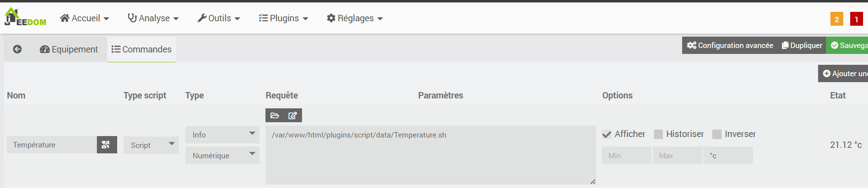Screen dimensions: 868x188
Task: Open the red message badge showing 1
Action: (857, 19)
